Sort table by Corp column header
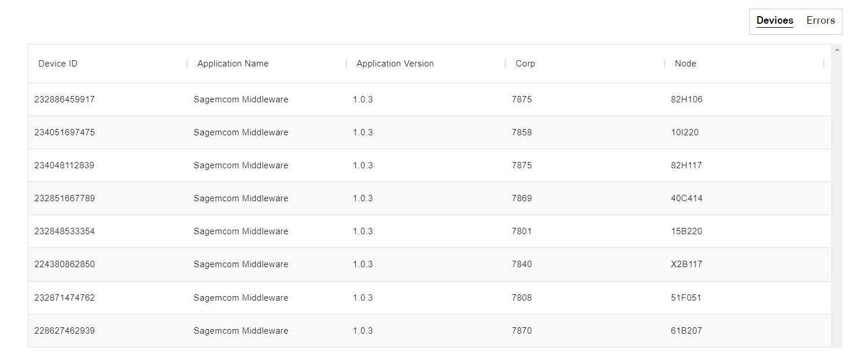This screenshot has width=868, height=351. click(x=525, y=64)
